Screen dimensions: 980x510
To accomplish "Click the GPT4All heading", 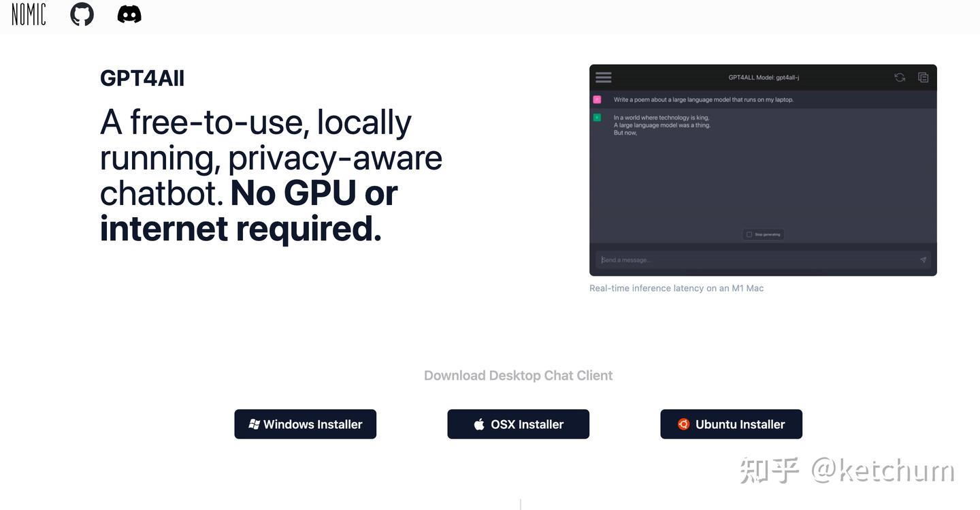I will [x=142, y=78].
